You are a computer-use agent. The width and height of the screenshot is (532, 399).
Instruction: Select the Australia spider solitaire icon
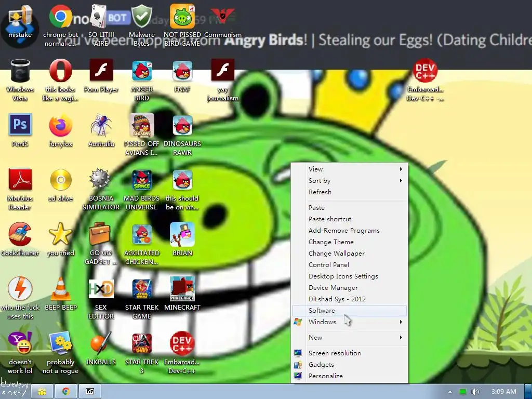[x=101, y=125]
